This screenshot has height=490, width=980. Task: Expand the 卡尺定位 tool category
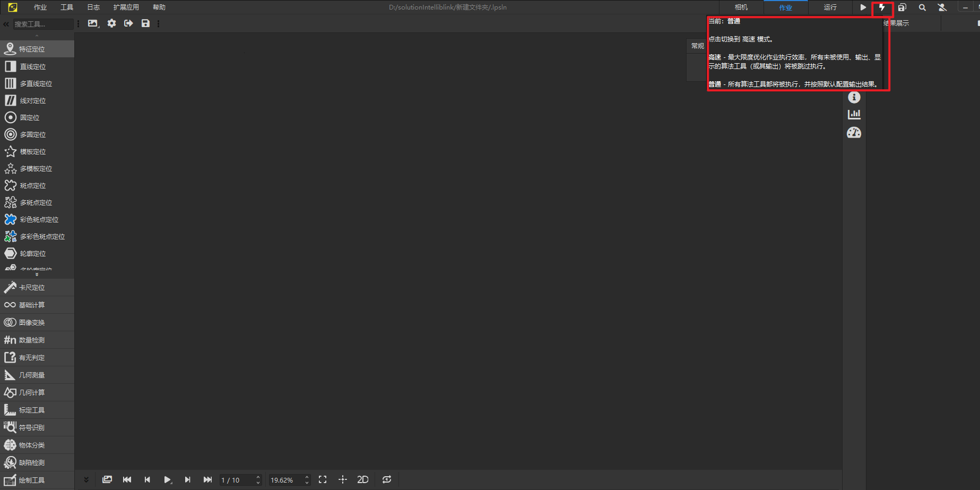pyautogui.click(x=32, y=287)
